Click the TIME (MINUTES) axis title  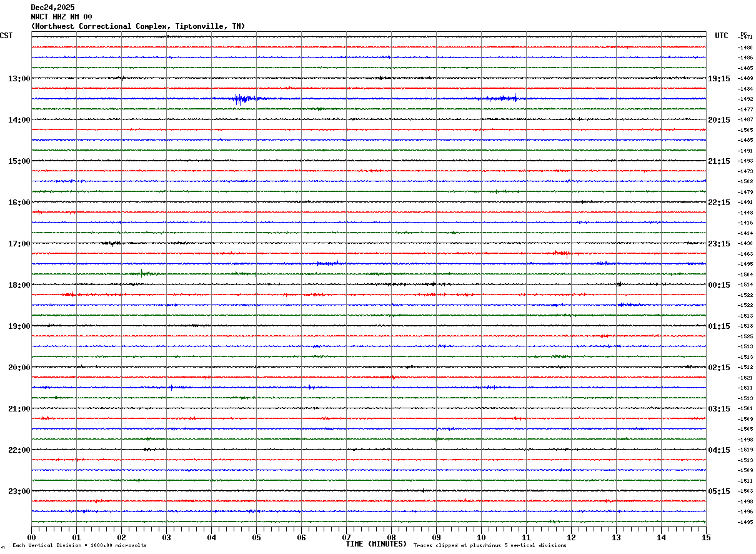pyautogui.click(x=376, y=544)
